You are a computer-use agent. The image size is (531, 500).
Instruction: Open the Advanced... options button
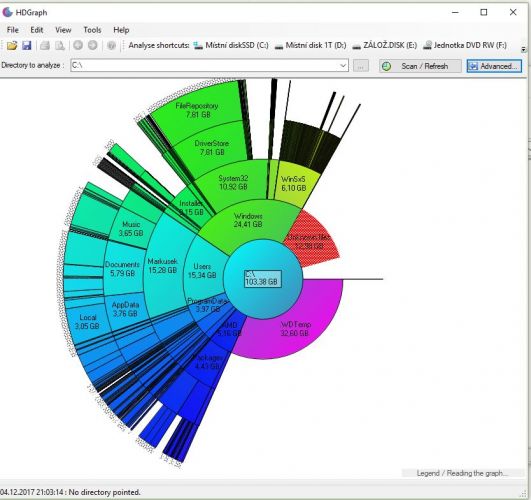click(x=494, y=66)
